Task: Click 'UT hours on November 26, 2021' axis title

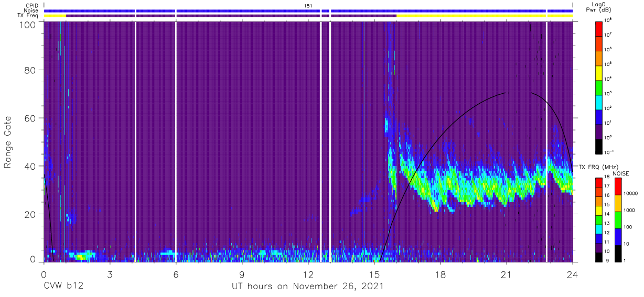Action: pos(308,287)
